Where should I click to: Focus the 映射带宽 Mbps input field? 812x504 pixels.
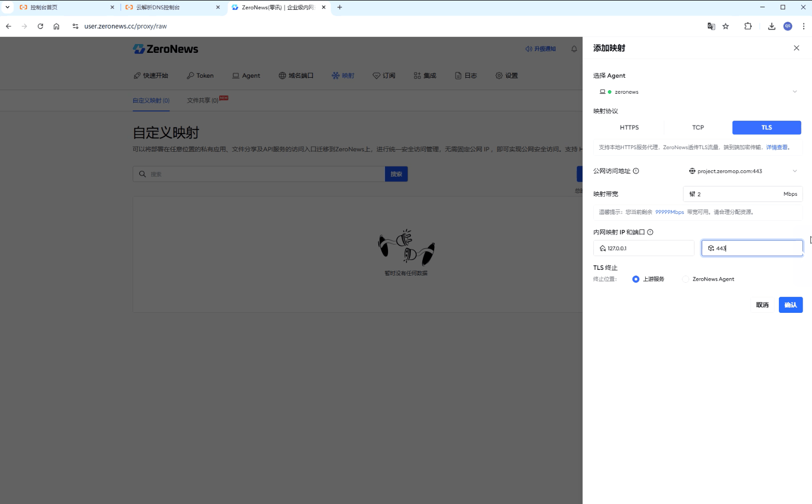click(743, 194)
